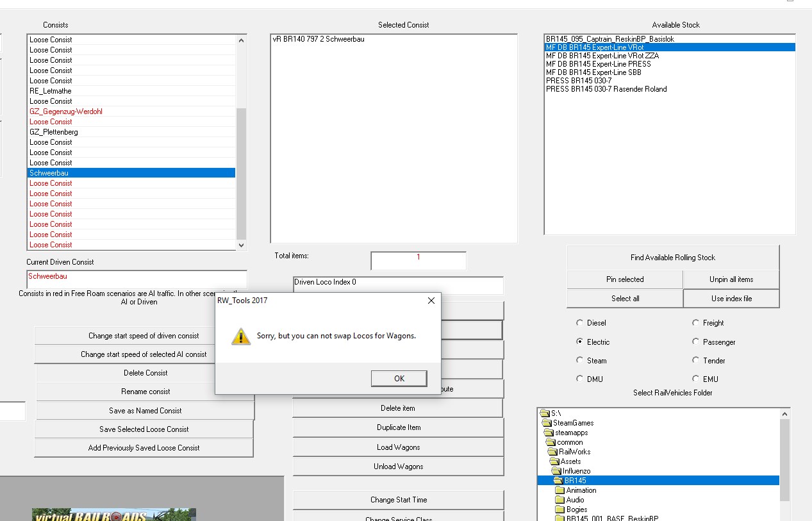This screenshot has height=521, width=812.
Task: Click the steamapps folder icon
Action: [x=548, y=433]
